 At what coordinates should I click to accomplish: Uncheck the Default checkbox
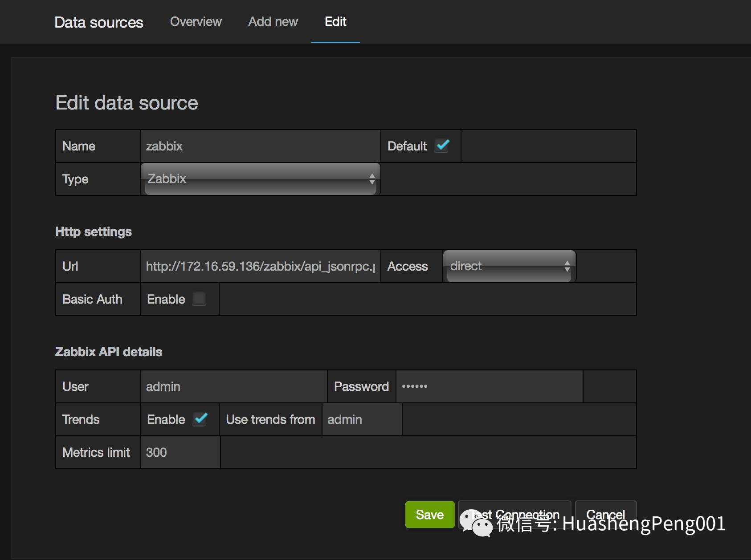tap(442, 146)
